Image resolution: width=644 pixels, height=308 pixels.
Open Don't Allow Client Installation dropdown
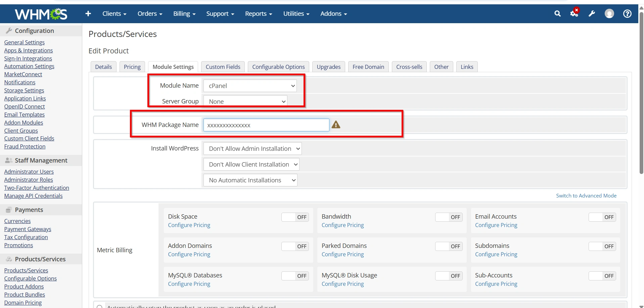pos(251,164)
